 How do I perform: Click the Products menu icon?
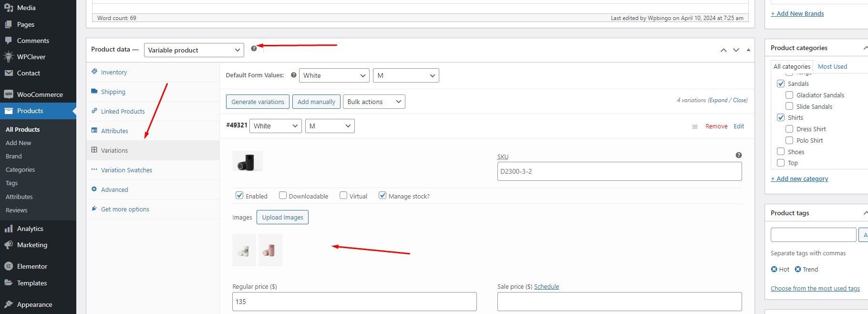(x=9, y=111)
